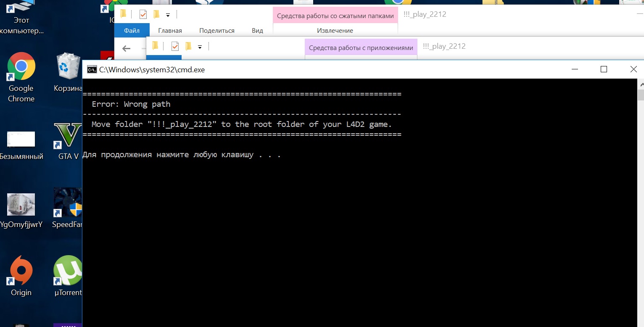Open the SpeedFan desktop shortcut

68,204
